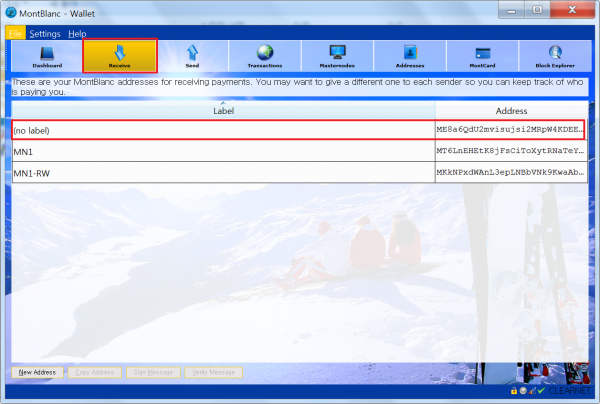
Task: Open the Dashboard toolbar icon
Action: pos(47,56)
